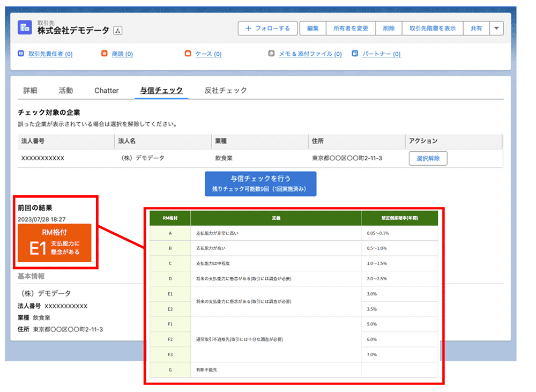Click the ケース related list icon

[x=188, y=54]
